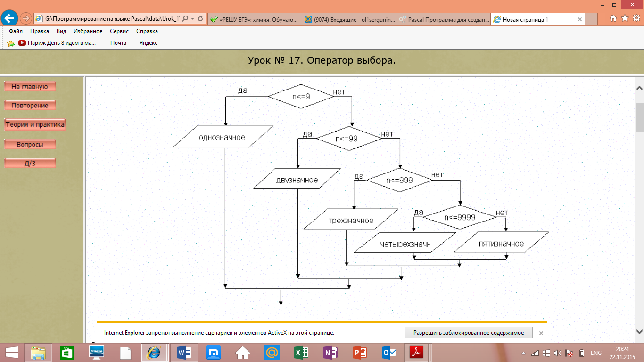
Task: Show hidden tray icons arrow
Action: (523, 353)
